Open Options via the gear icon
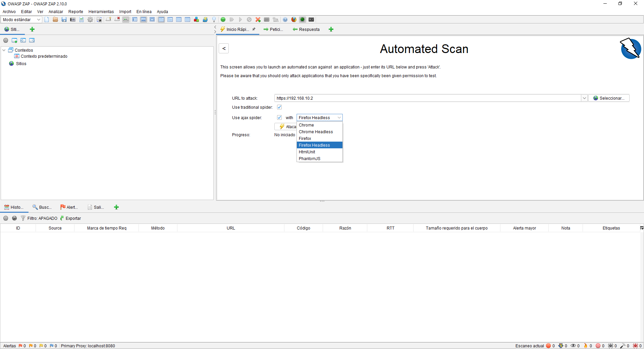This screenshot has width=644, height=349. pos(90,19)
